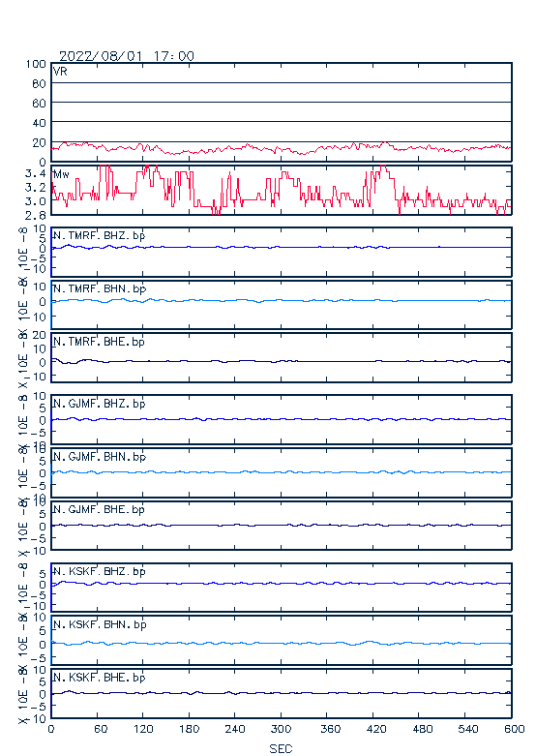This screenshot has width=536, height=756.
Task: Click the N.TMRF.BHZ.bp trace label
Action: click(x=99, y=236)
